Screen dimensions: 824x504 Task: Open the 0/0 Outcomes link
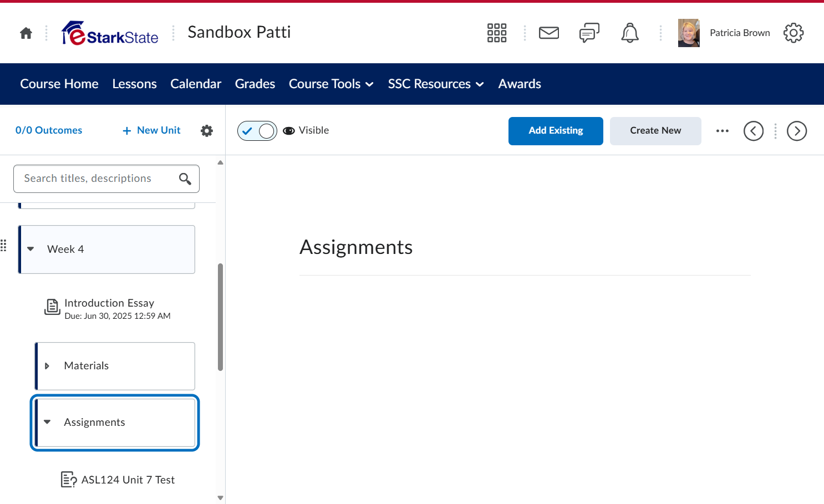(49, 130)
